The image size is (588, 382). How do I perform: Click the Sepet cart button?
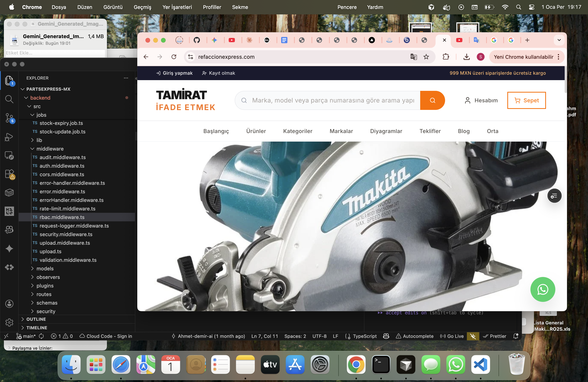click(x=526, y=100)
